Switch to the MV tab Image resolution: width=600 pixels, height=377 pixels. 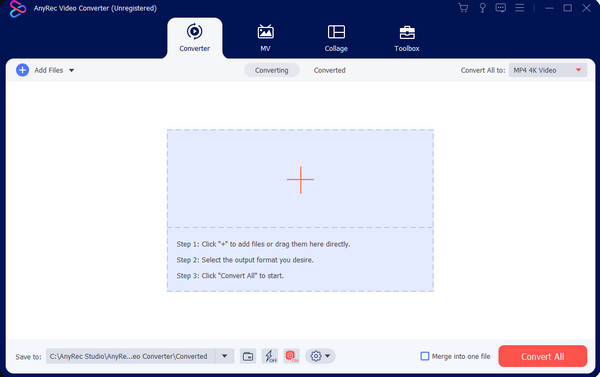click(265, 38)
